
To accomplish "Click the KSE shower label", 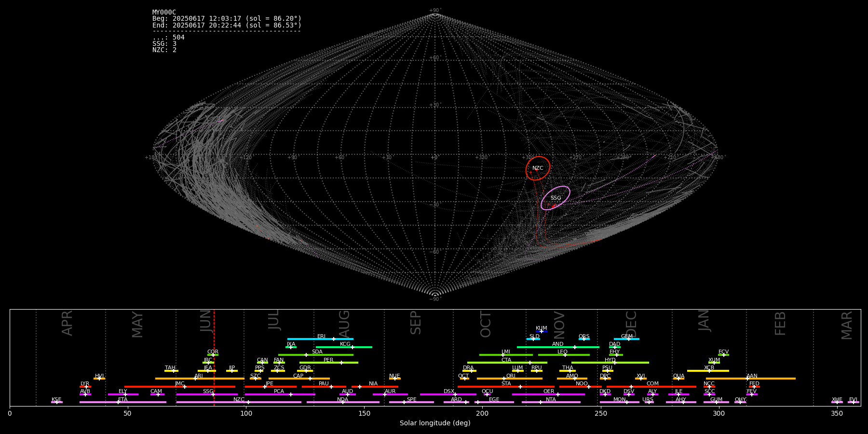I will (x=56, y=400).
